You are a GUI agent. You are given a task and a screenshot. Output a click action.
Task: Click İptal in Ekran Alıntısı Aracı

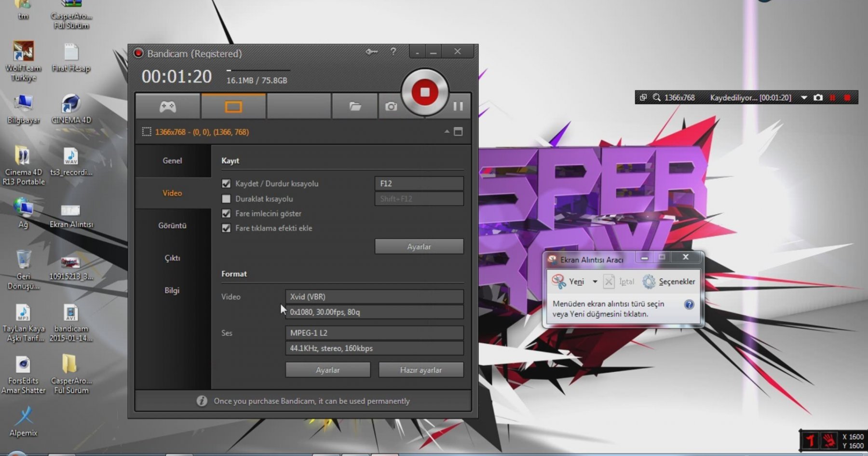(619, 281)
